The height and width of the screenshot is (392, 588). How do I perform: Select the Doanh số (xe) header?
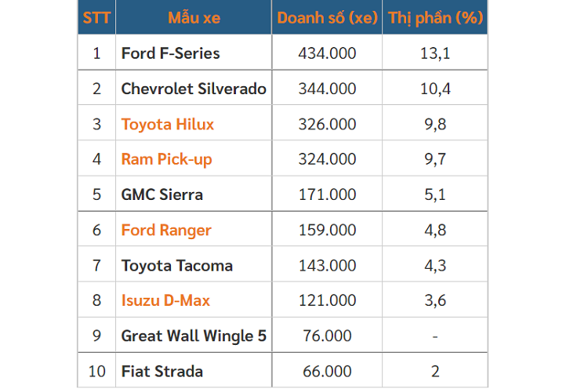327,17
